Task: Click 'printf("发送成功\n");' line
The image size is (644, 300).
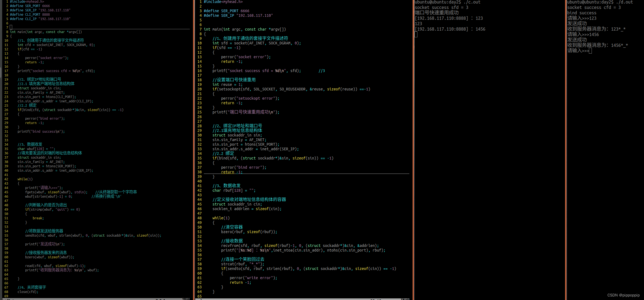Action: tap(45, 244)
